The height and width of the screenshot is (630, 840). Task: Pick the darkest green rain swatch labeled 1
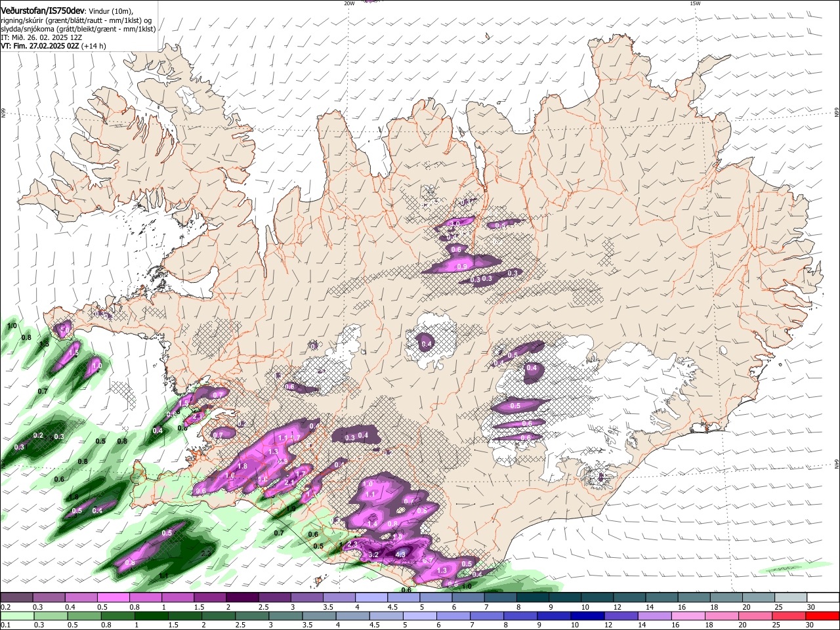click(x=151, y=616)
